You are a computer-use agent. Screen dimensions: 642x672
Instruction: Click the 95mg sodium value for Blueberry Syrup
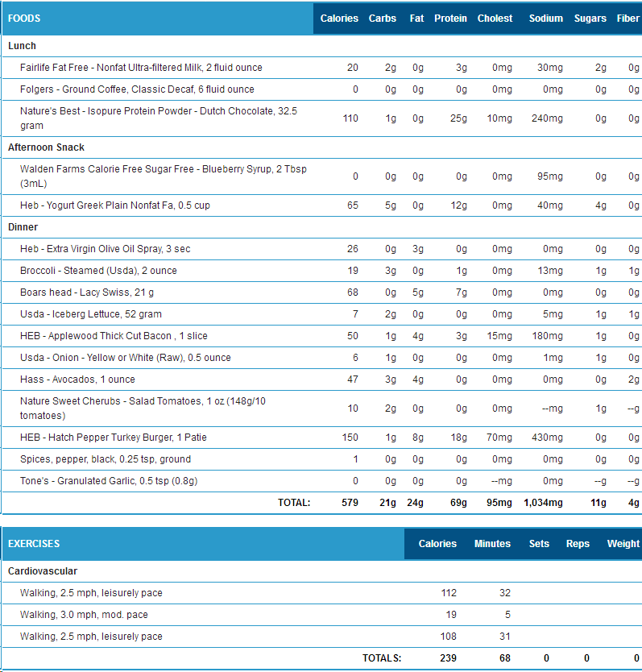pos(550,176)
